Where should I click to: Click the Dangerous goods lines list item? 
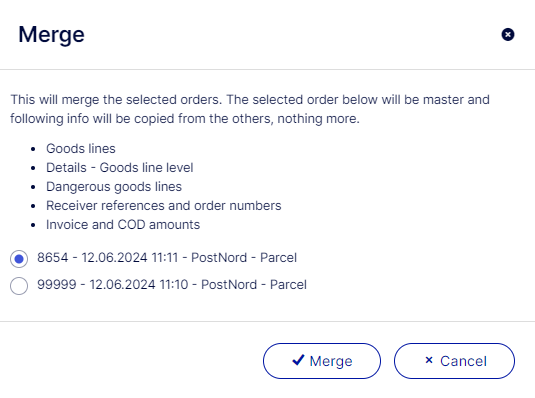click(114, 187)
